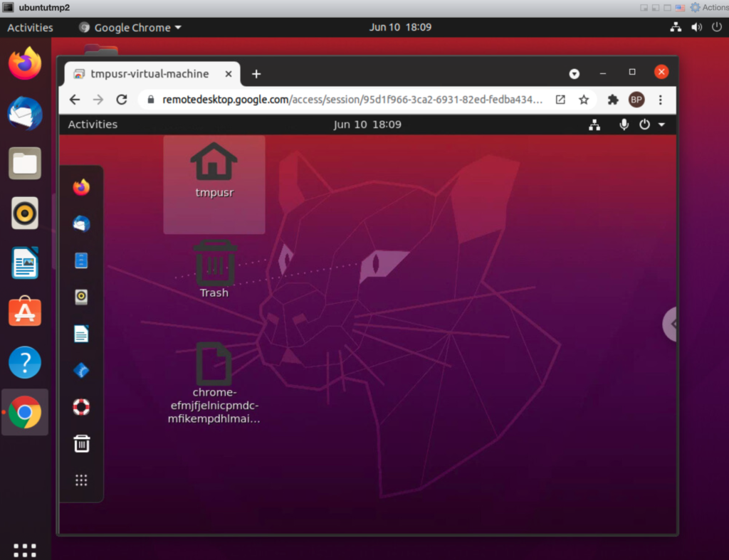Click US flag keyboard icon in VM title bar
This screenshot has width=729, height=560.
pos(680,7)
